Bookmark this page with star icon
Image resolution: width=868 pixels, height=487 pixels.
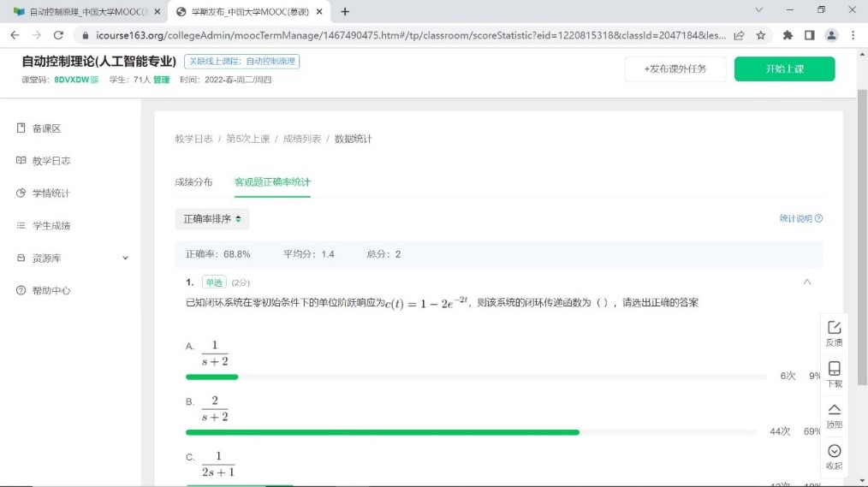coord(761,35)
